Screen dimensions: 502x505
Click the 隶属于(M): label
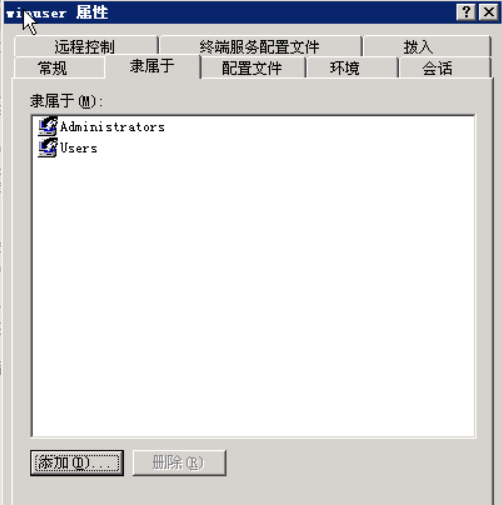pyautogui.click(x=66, y=101)
